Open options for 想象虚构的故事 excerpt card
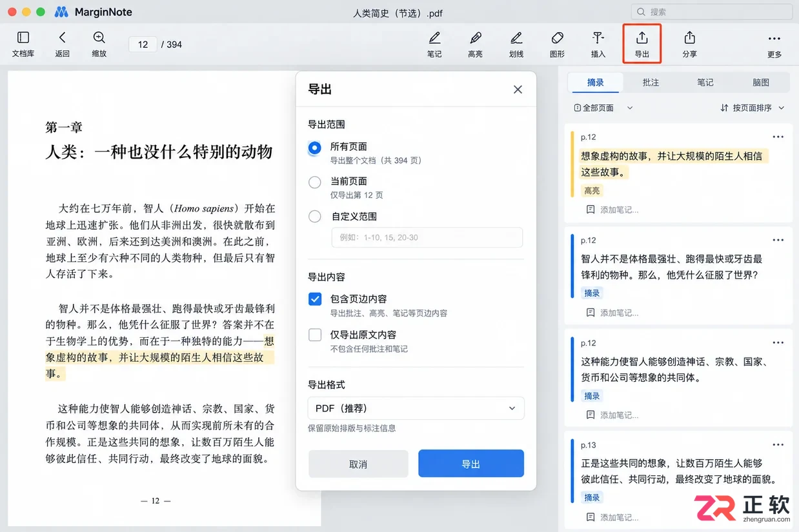799x532 pixels. [778, 137]
